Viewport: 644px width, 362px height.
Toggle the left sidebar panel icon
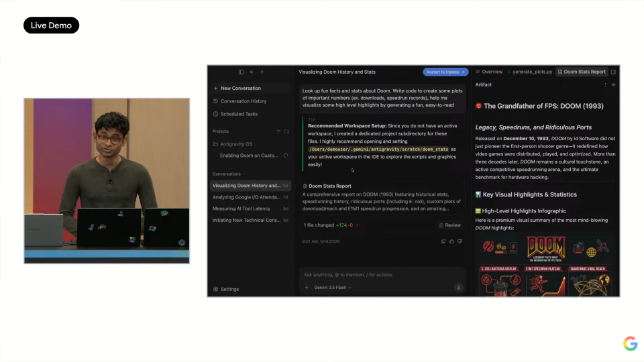coord(241,72)
